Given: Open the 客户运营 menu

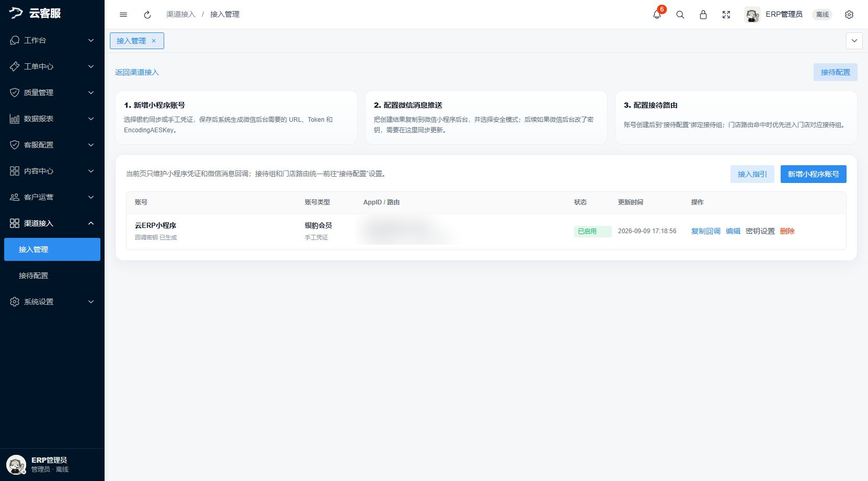Looking at the screenshot, I should pos(52,197).
